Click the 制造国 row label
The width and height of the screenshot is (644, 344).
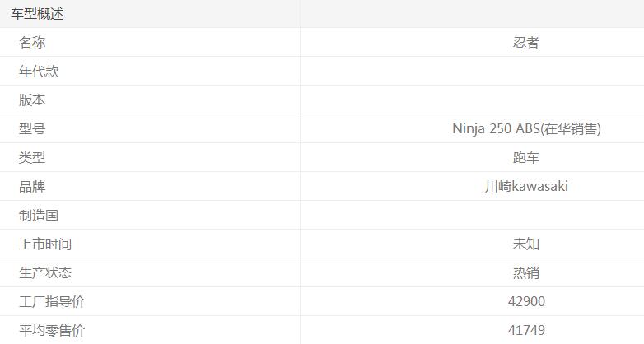[x=39, y=216]
